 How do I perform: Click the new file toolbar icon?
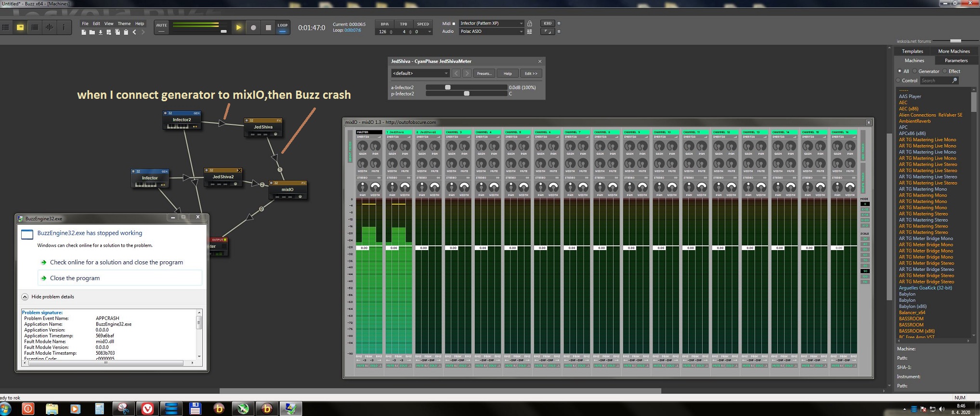(84, 32)
